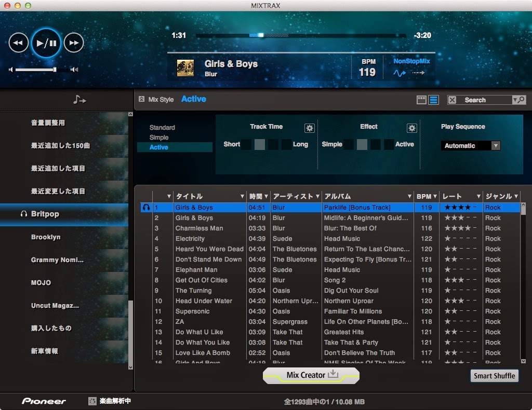
Task: Open the ジャンル column dropdown
Action: [516, 197]
